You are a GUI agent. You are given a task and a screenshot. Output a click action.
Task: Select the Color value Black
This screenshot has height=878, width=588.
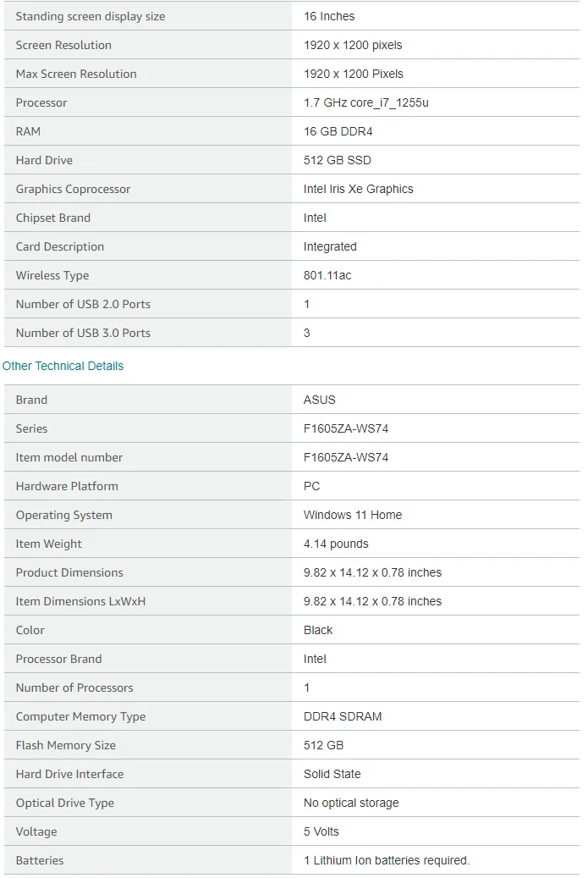(318, 630)
